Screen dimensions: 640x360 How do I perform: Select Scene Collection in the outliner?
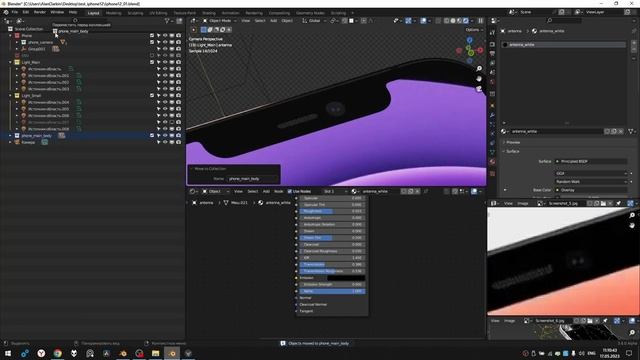pos(29,29)
